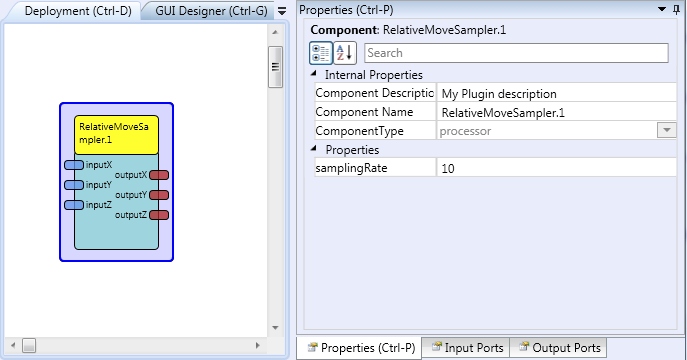This screenshot has width=687, height=360.
Task: Click the outputX port connector
Action: click(159, 175)
